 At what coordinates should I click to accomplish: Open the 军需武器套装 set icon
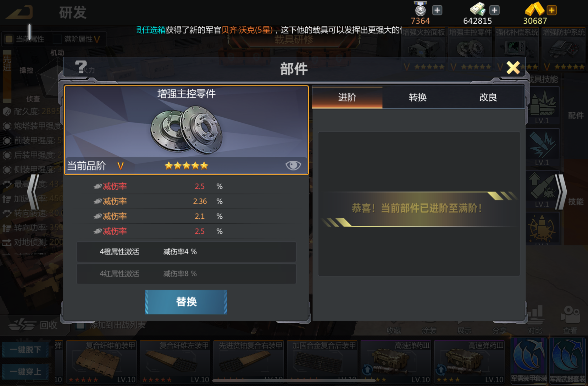coord(568,361)
